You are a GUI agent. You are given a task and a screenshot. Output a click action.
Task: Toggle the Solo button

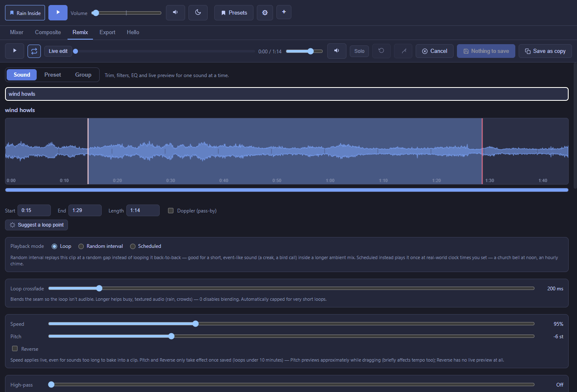(359, 51)
